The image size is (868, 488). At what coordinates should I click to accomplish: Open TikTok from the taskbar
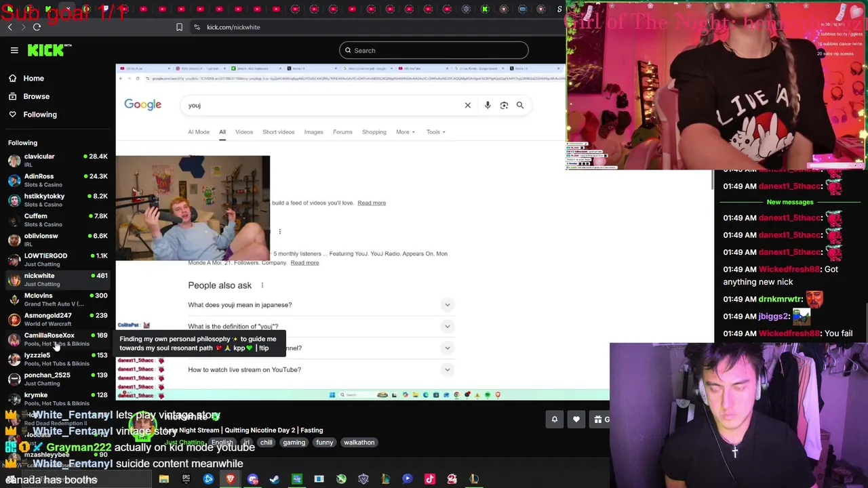click(429, 479)
